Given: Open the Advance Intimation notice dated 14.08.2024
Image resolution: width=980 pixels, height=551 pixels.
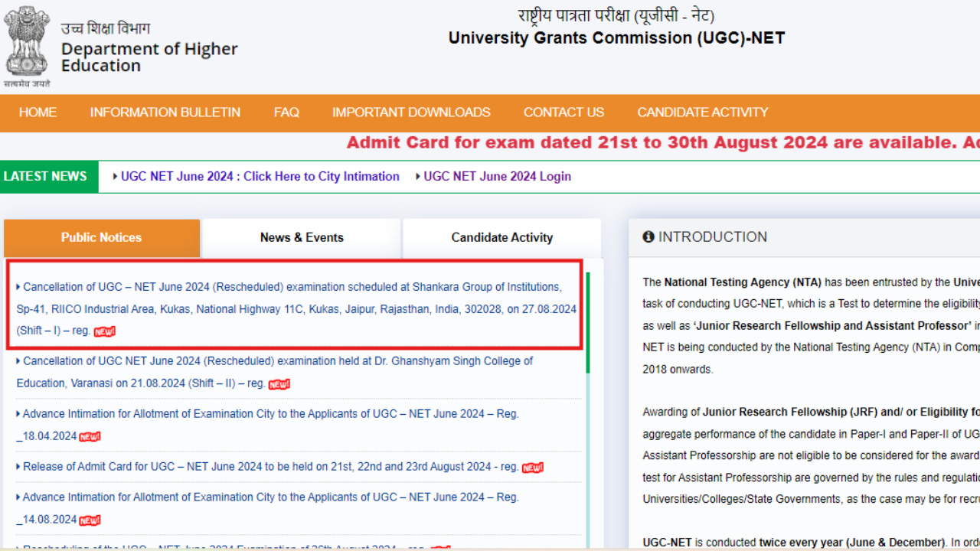Looking at the screenshot, I should coord(268,509).
